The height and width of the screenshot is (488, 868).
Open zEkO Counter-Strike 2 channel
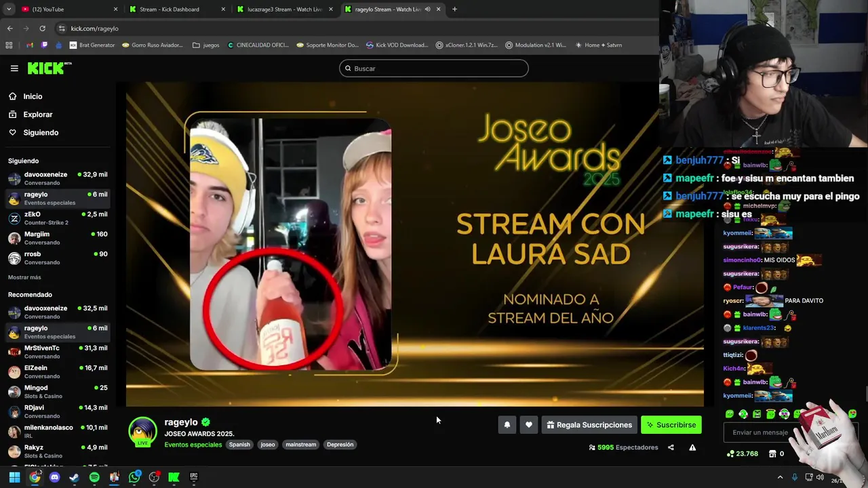[58, 218]
